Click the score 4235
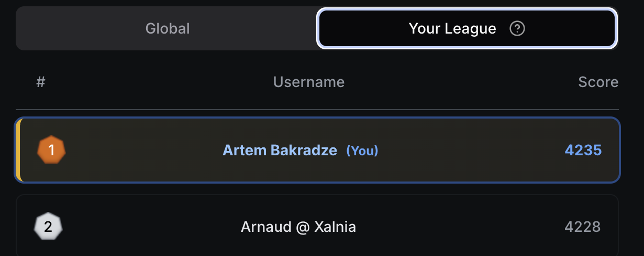The width and height of the screenshot is (644, 256). 583,151
